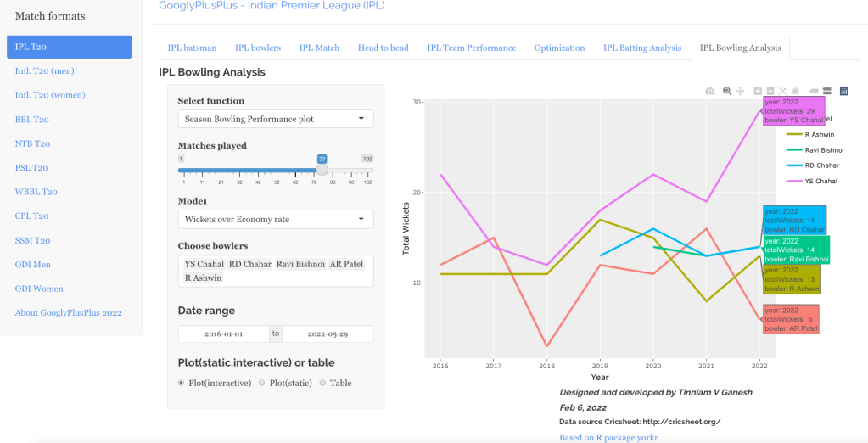The image size is (868, 443).
Task: Select the Plot(static) radio button
Action: click(x=261, y=383)
